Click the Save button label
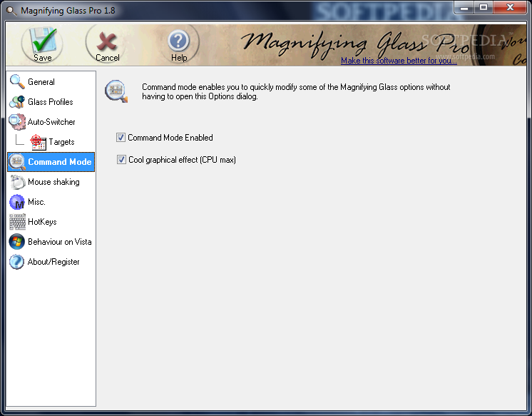Screen dimensions: 532x416 (43, 58)
